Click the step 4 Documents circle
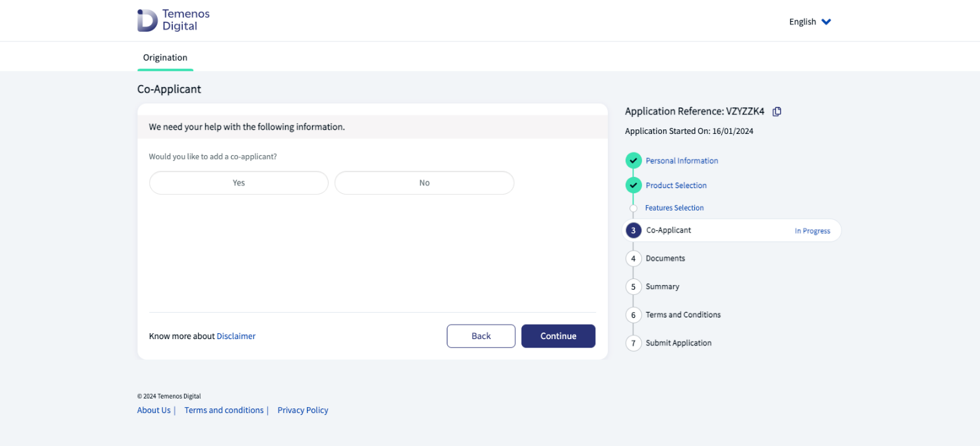The image size is (980, 446). (x=634, y=259)
